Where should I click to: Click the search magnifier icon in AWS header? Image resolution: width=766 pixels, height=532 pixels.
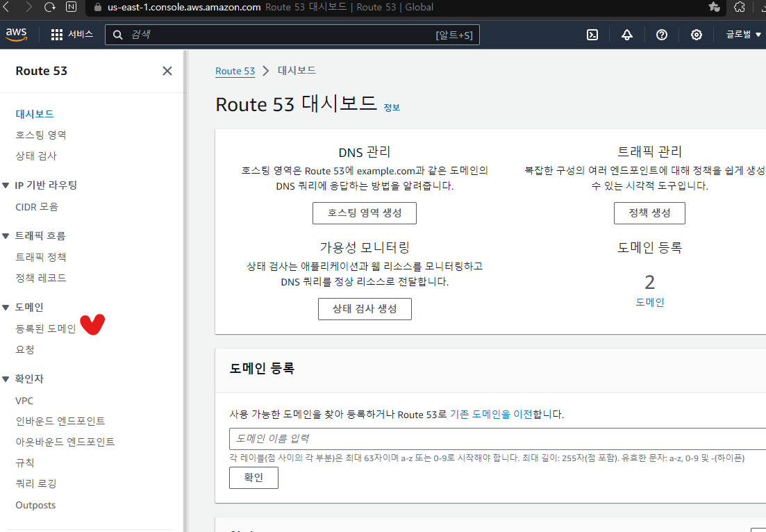point(118,35)
